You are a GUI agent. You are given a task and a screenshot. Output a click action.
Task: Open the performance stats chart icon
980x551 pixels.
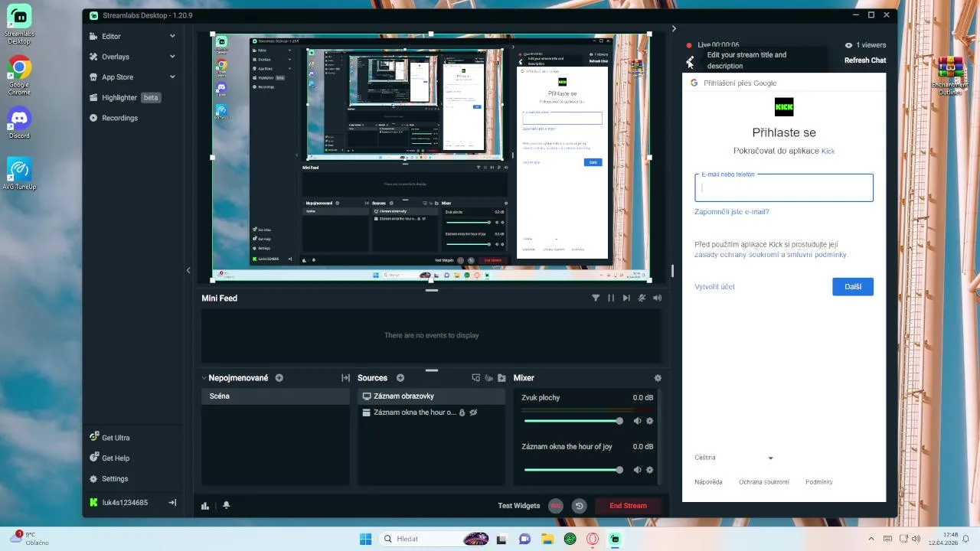pos(205,506)
